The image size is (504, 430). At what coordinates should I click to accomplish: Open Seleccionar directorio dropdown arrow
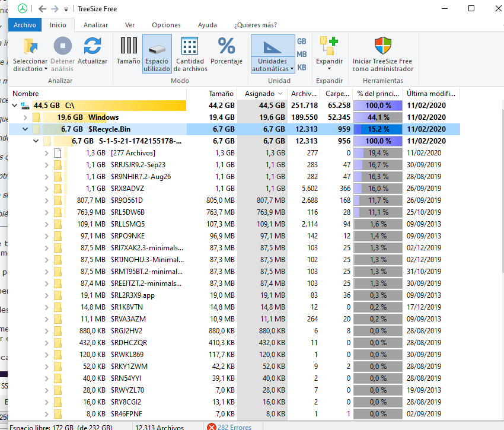[x=46, y=69]
